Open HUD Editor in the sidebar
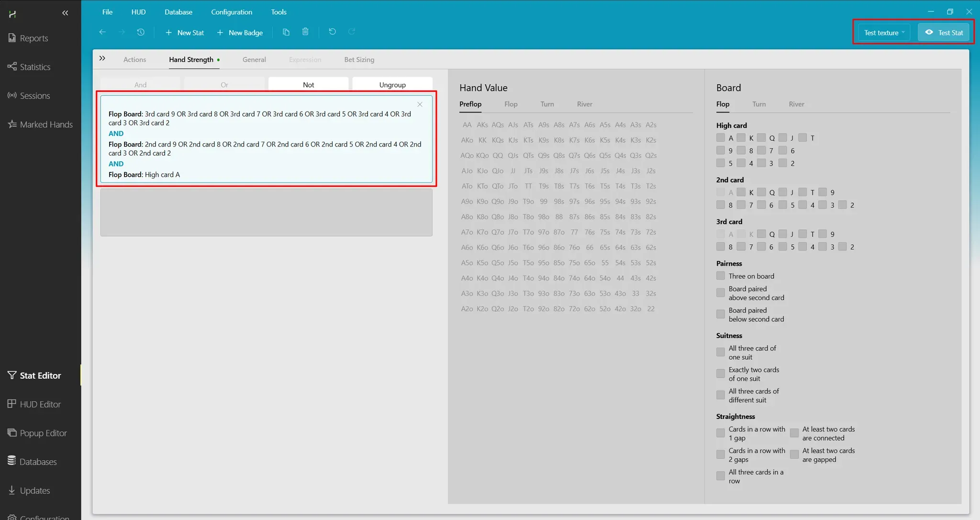 (x=40, y=404)
